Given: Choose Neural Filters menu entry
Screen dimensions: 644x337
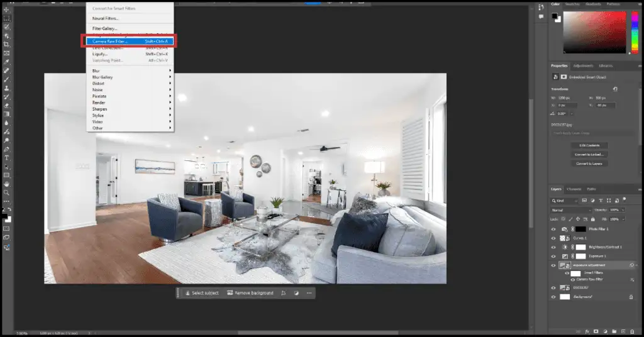Looking at the screenshot, I should [130, 18].
